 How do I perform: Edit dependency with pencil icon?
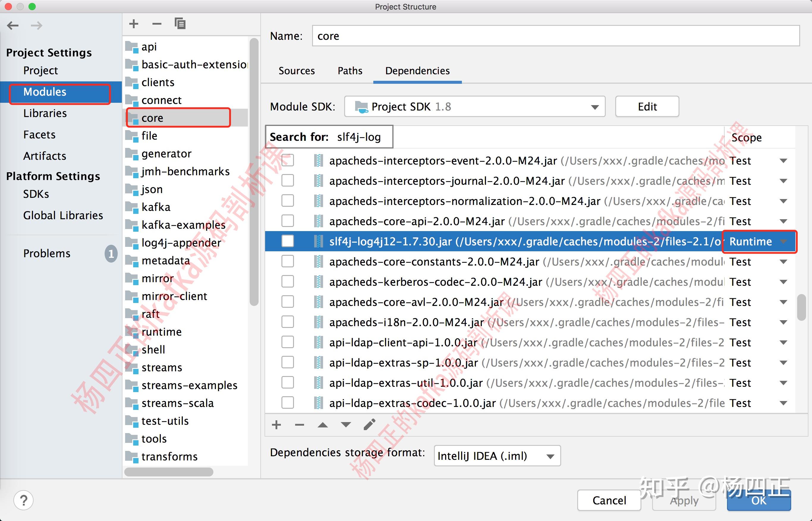[369, 424]
